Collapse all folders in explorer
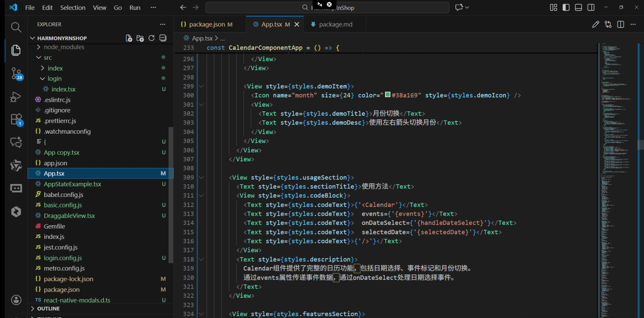644x318 pixels. coord(163,38)
